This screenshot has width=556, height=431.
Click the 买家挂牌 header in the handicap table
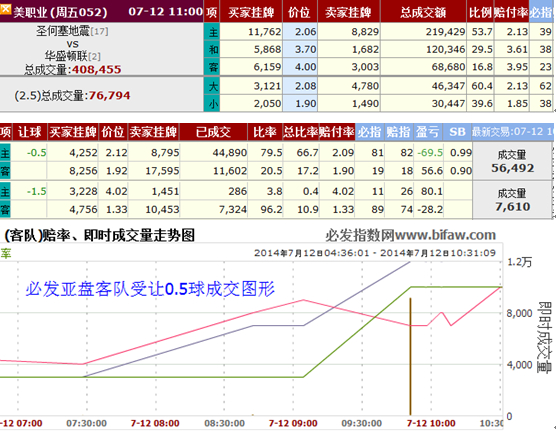click(73, 132)
